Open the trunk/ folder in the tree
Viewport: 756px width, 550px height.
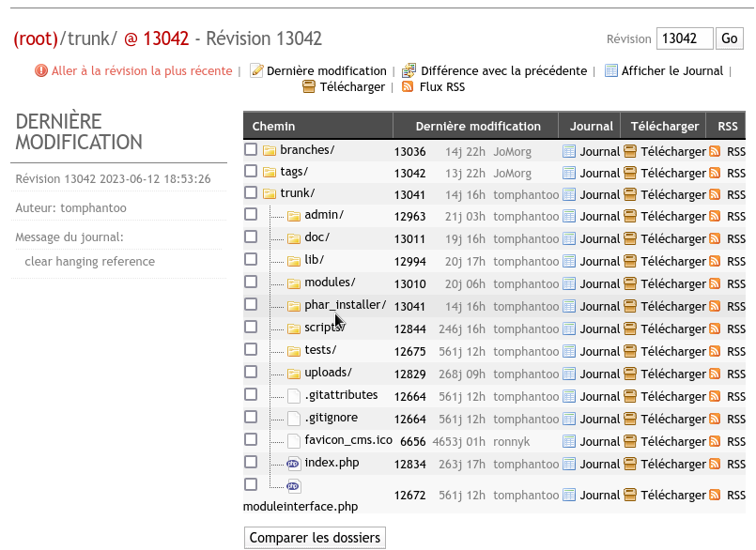(x=298, y=193)
